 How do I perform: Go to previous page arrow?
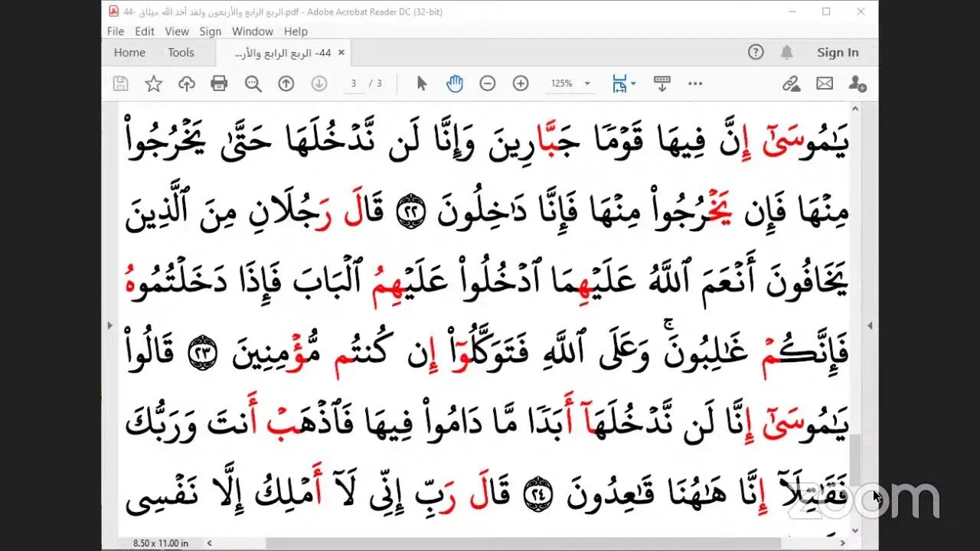click(x=286, y=83)
